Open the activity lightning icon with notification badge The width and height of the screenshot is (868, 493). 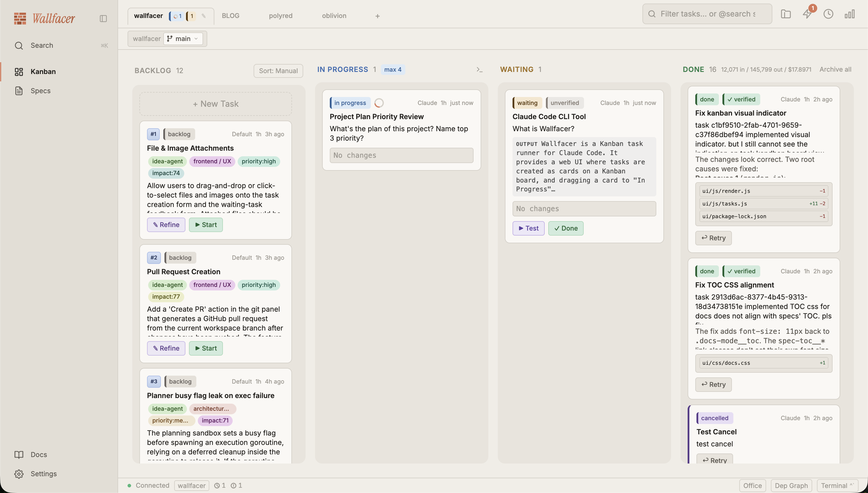pyautogui.click(x=807, y=14)
